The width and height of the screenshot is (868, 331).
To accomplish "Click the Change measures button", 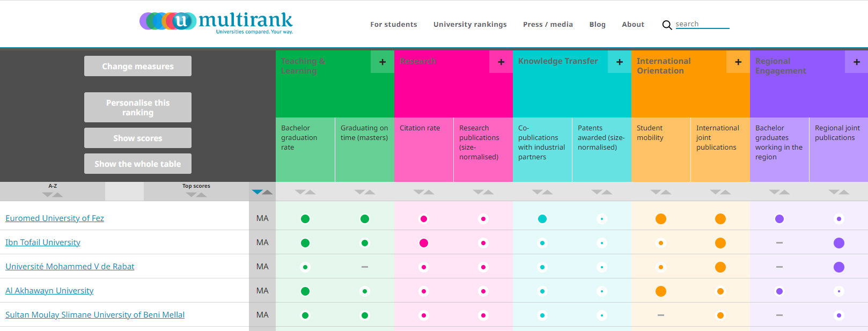I will click(138, 66).
